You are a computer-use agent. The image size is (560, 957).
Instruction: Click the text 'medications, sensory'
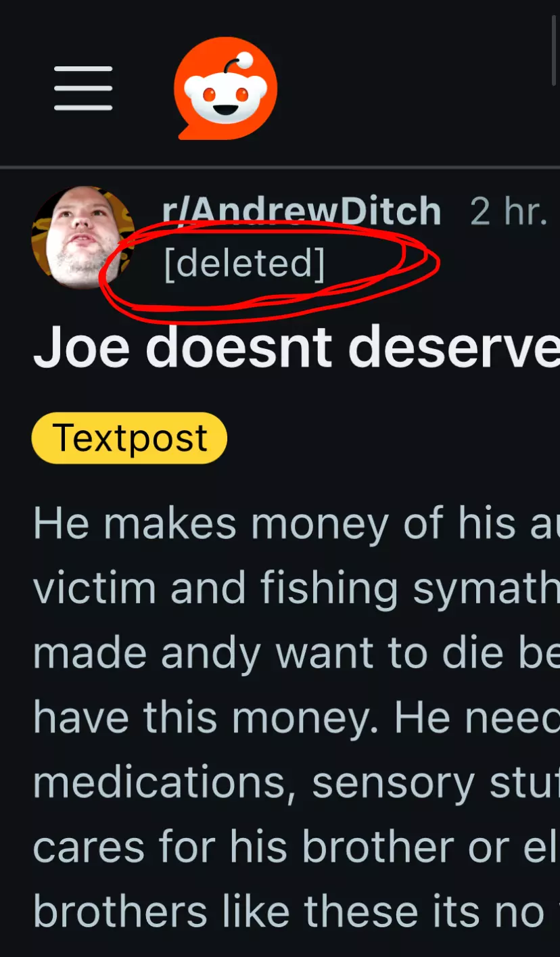[254, 783]
